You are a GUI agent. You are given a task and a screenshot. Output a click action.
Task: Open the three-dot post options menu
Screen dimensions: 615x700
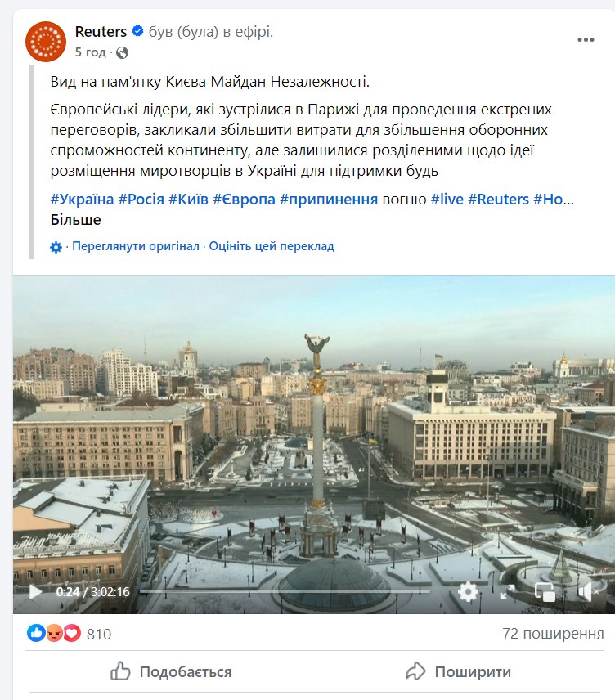(x=586, y=40)
